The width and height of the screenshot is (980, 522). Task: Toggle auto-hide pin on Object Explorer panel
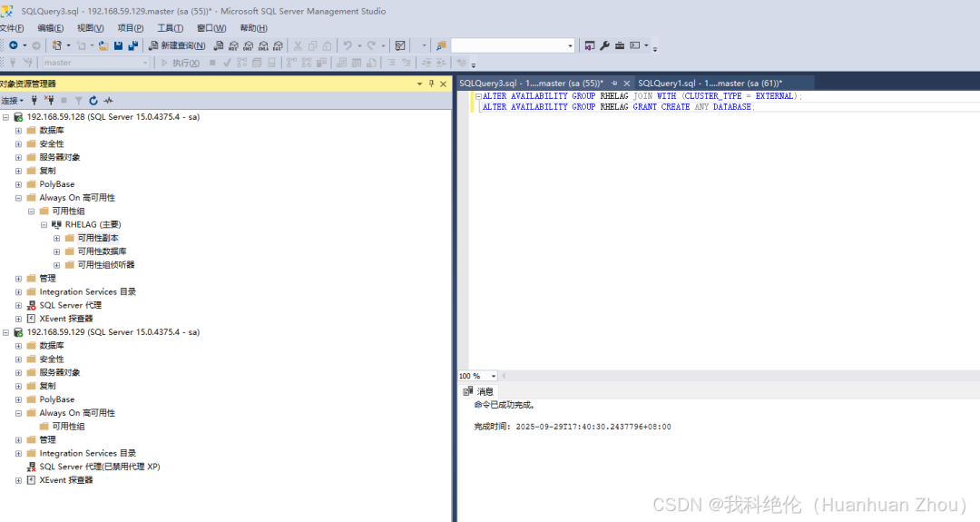click(431, 84)
